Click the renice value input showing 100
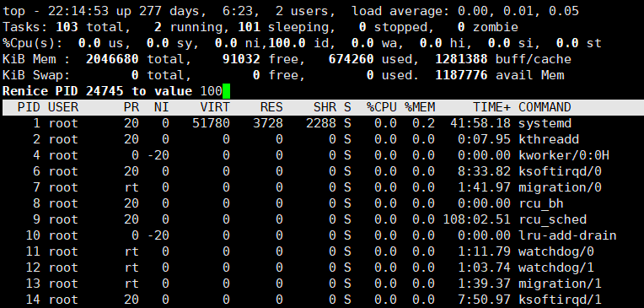644x308 pixels. pyautogui.click(x=211, y=91)
